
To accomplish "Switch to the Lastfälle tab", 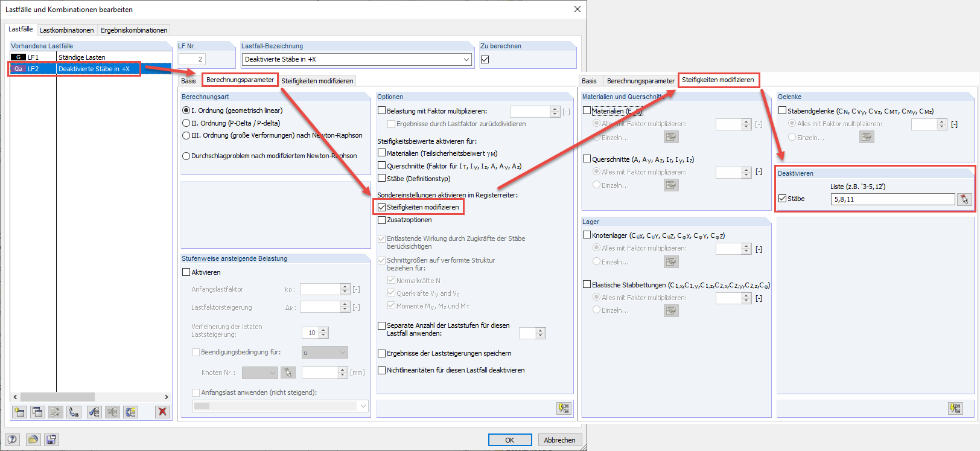I will pyautogui.click(x=21, y=29).
